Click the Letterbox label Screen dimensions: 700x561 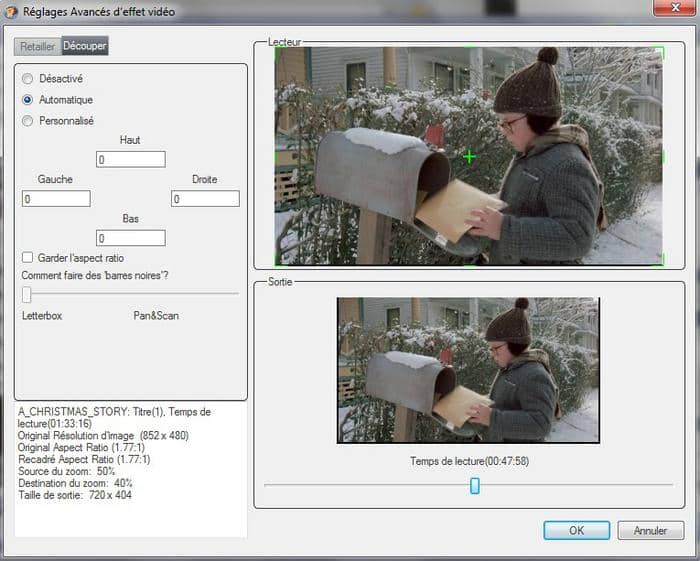(42, 316)
